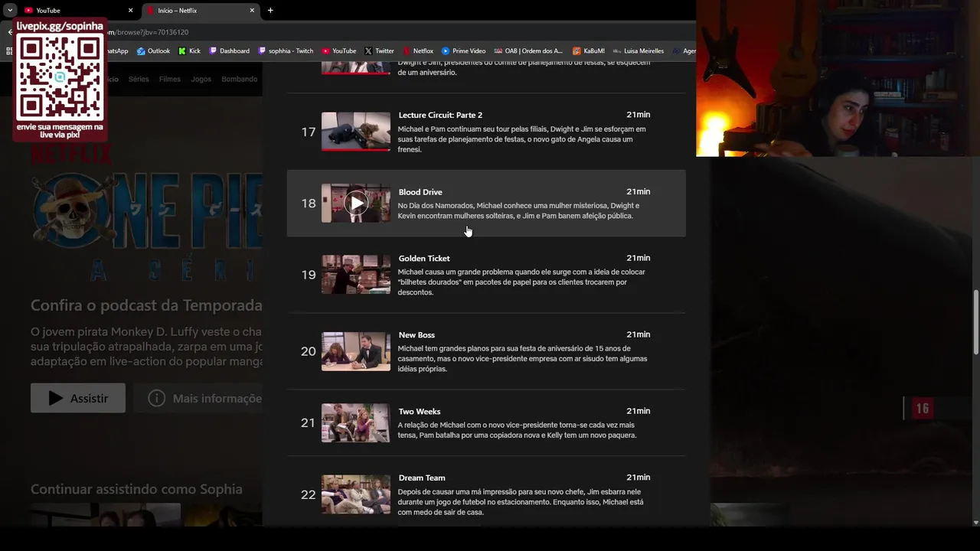980x551 pixels.
Task: Open Jogos in Netflix navigation
Action: pos(201,79)
